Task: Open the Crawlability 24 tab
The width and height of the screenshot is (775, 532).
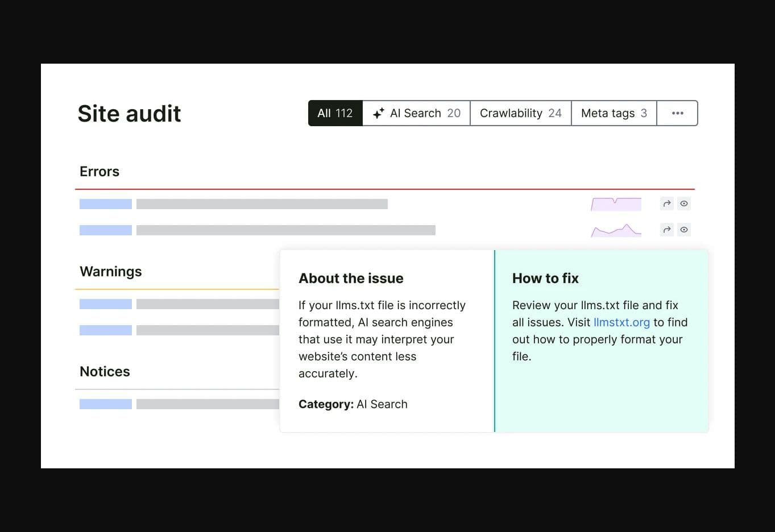Action: pos(520,113)
